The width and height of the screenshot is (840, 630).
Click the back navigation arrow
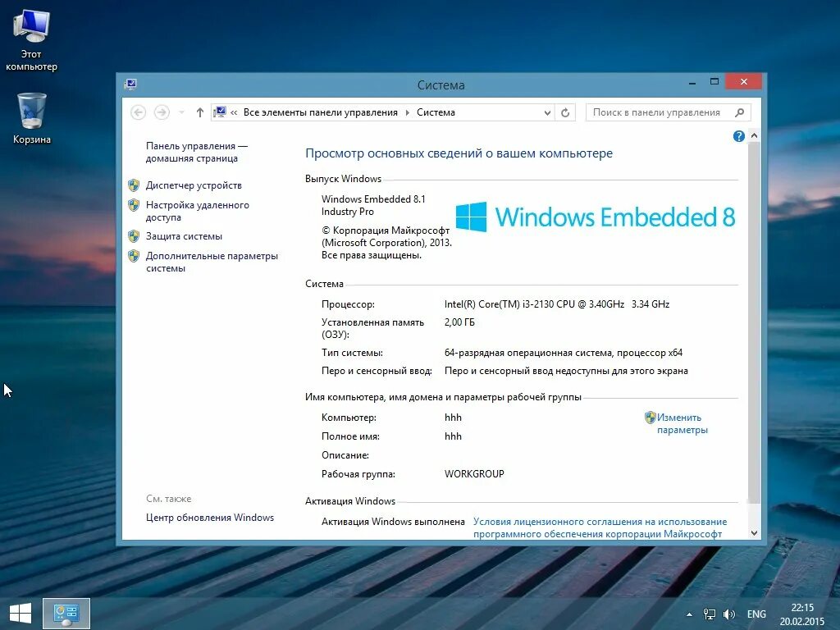(138, 112)
